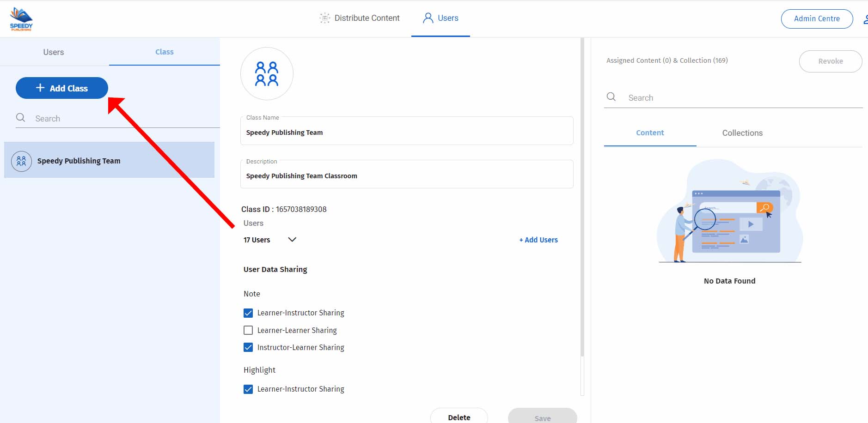Viewport: 868px width, 423px height.
Task: Switch to the Users sidebar tab
Action: [x=54, y=52]
